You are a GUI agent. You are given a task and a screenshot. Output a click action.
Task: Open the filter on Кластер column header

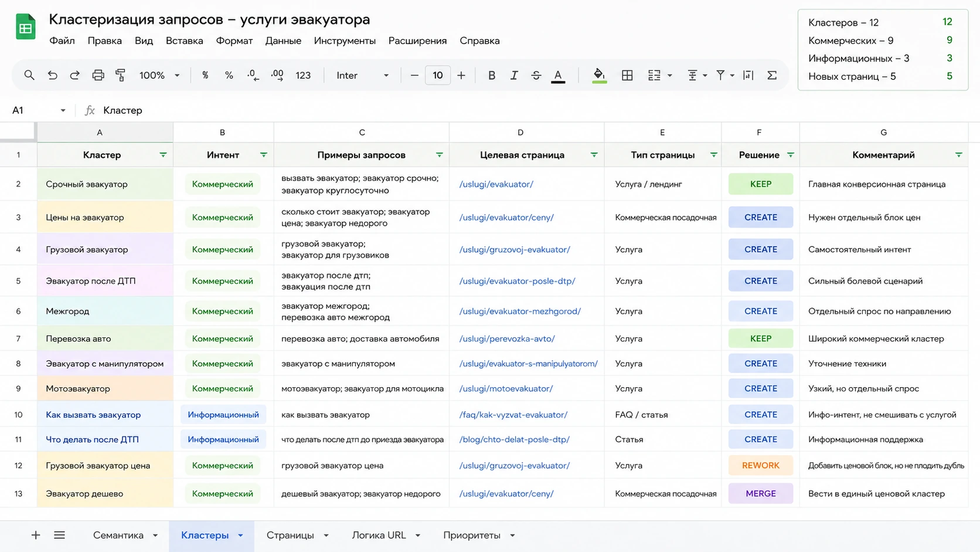(163, 155)
